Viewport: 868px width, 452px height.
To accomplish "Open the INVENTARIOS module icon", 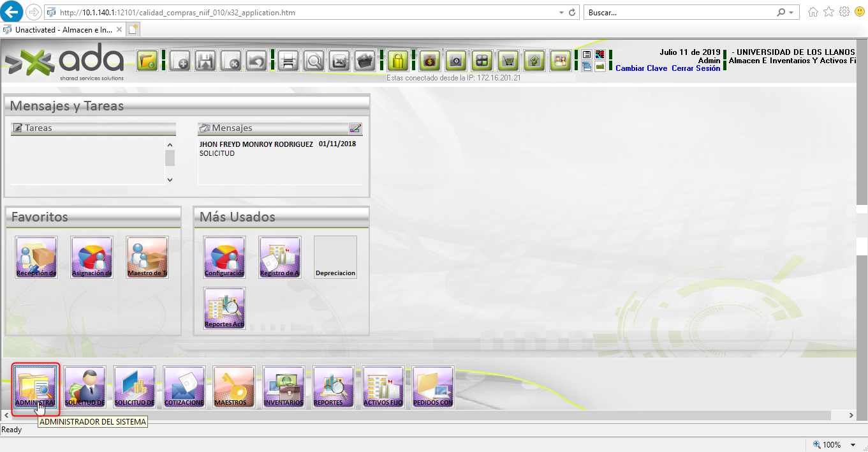I will (x=284, y=388).
